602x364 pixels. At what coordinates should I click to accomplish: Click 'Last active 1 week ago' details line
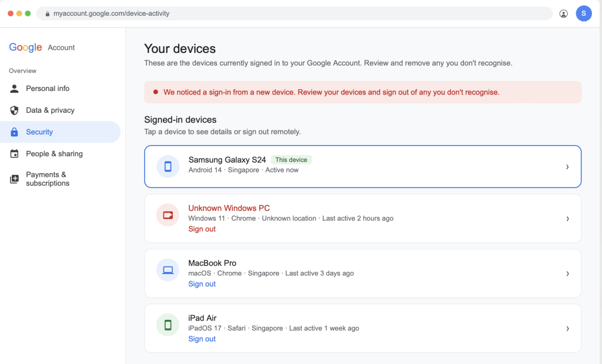[273, 328]
